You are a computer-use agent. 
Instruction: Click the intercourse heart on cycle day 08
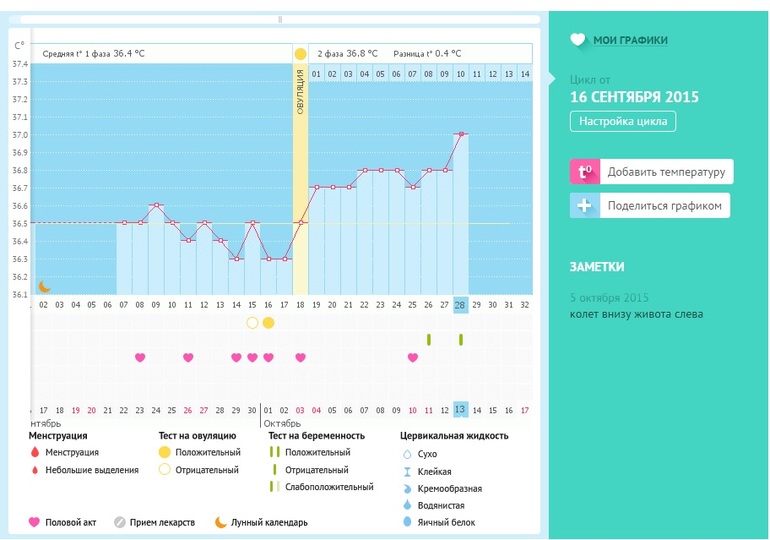point(140,357)
